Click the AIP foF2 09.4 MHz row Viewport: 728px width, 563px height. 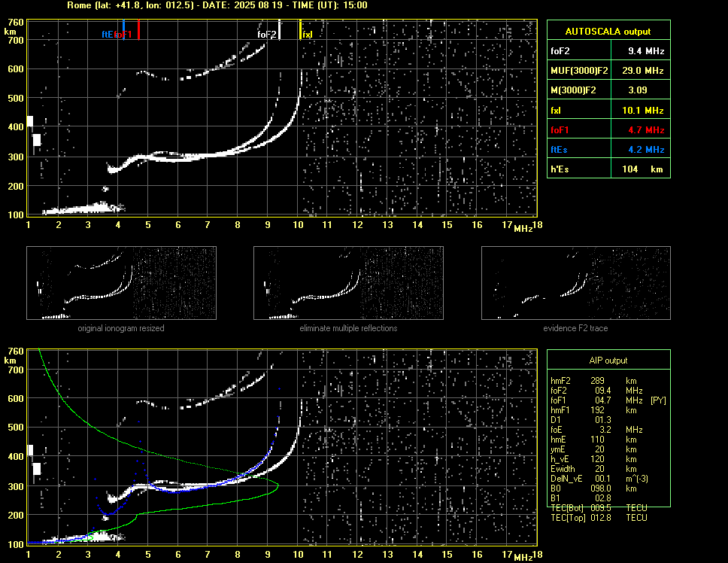596,390
